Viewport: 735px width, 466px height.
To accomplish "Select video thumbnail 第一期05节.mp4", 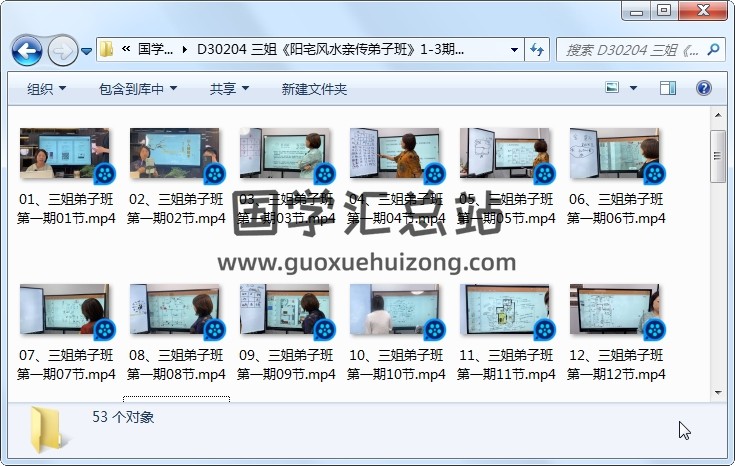I will [505, 154].
